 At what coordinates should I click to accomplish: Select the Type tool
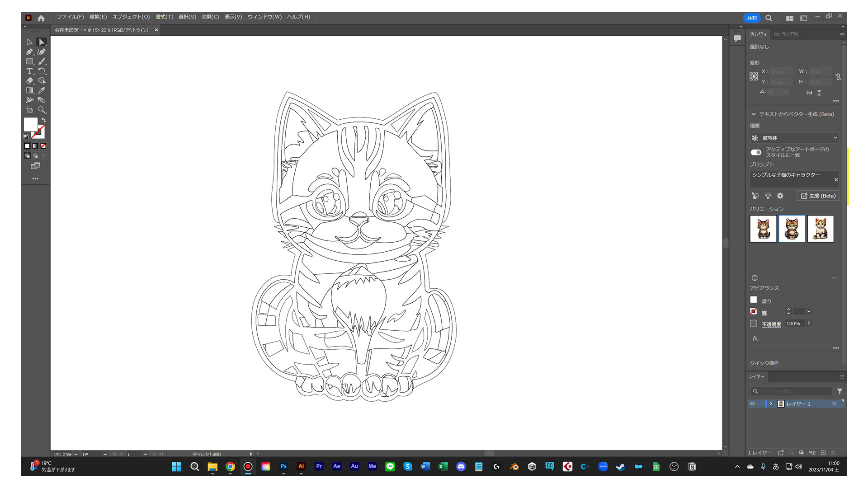coord(29,71)
